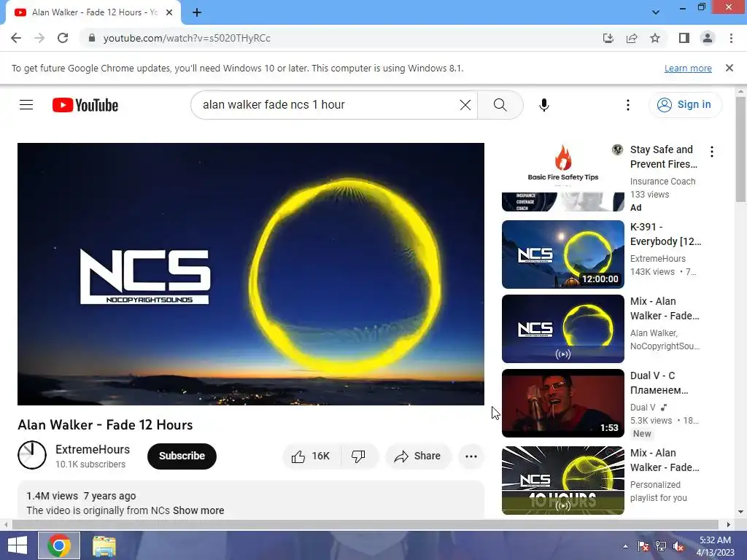
Task: Click the address bar URL
Action: 187,38
